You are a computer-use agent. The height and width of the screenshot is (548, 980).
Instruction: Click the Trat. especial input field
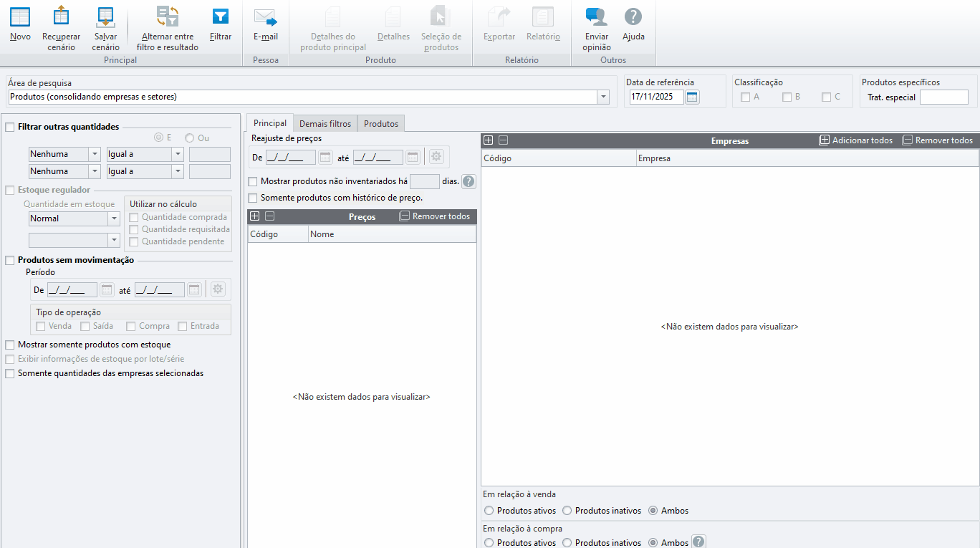pos(943,97)
